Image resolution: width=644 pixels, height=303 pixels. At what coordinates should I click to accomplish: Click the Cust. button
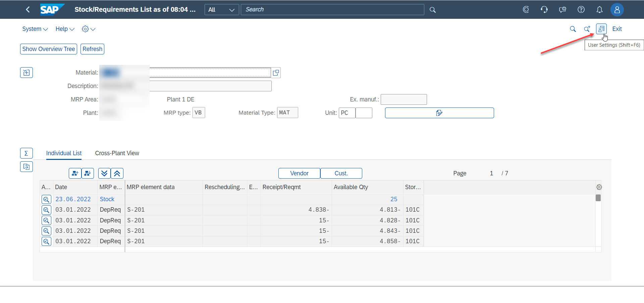click(341, 173)
